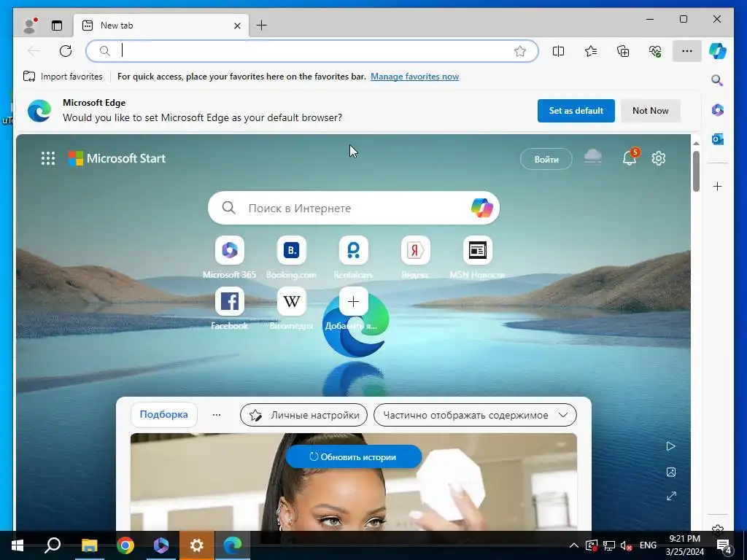This screenshot has width=747, height=560.
Task: Open the Facebook quick link
Action: click(229, 308)
